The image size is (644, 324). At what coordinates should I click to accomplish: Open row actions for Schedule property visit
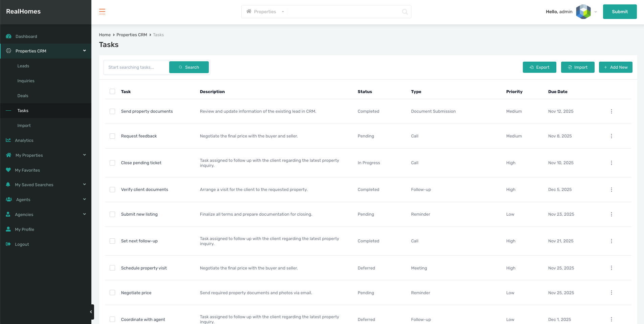tap(611, 268)
